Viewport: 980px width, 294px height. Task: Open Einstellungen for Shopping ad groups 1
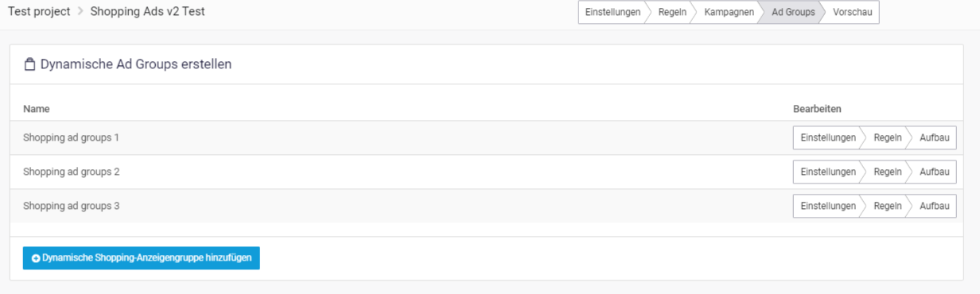(828, 137)
